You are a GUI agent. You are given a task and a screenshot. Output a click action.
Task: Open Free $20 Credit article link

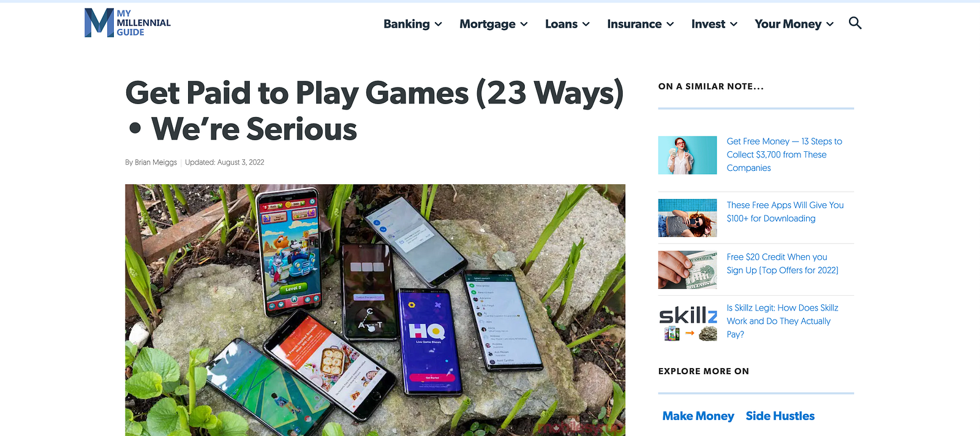(x=782, y=263)
